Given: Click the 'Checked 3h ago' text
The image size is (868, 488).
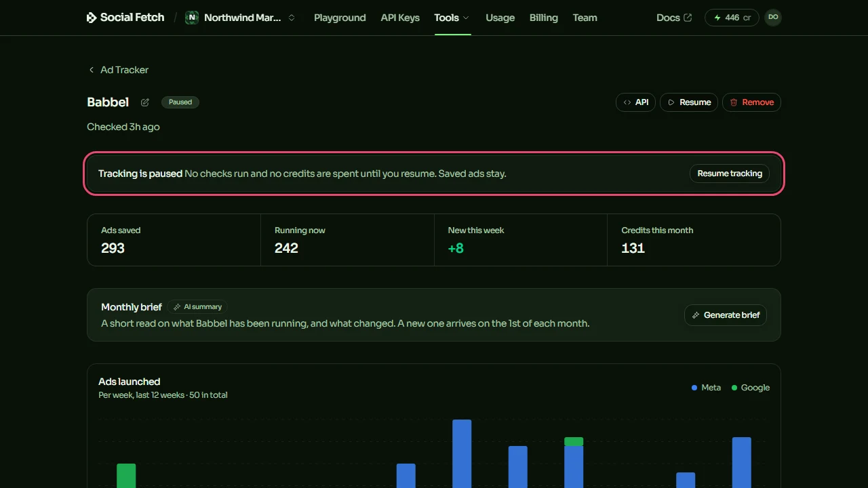Looking at the screenshot, I should click(x=123, y=127).
